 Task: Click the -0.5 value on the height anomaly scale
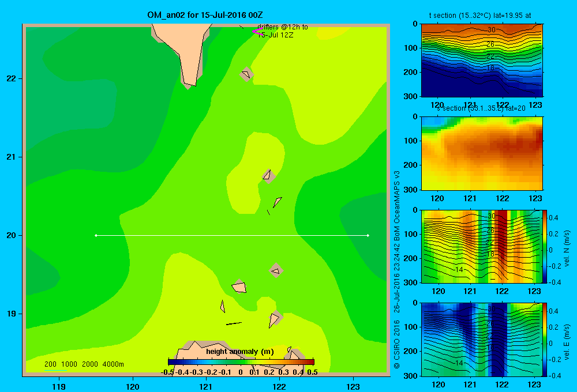coord(167,372)
